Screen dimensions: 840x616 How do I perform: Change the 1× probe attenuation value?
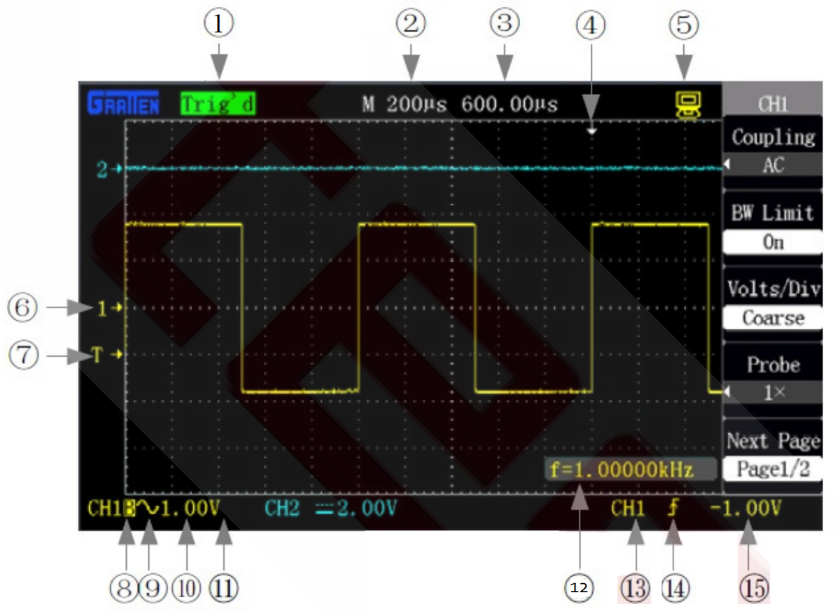pos(772,393)
